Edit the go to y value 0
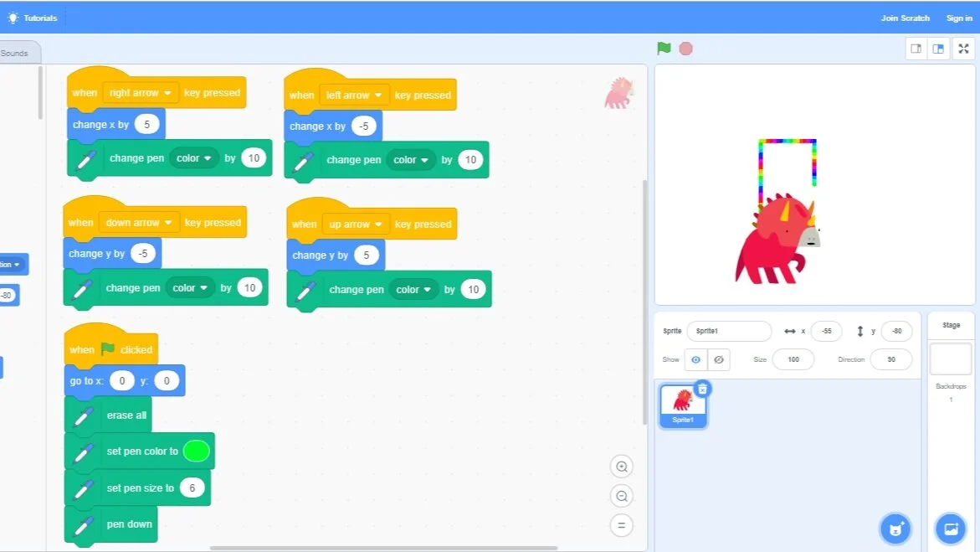The width and height of the screenshot is (980, 552). pyautogui.click(x=167, y=380)
